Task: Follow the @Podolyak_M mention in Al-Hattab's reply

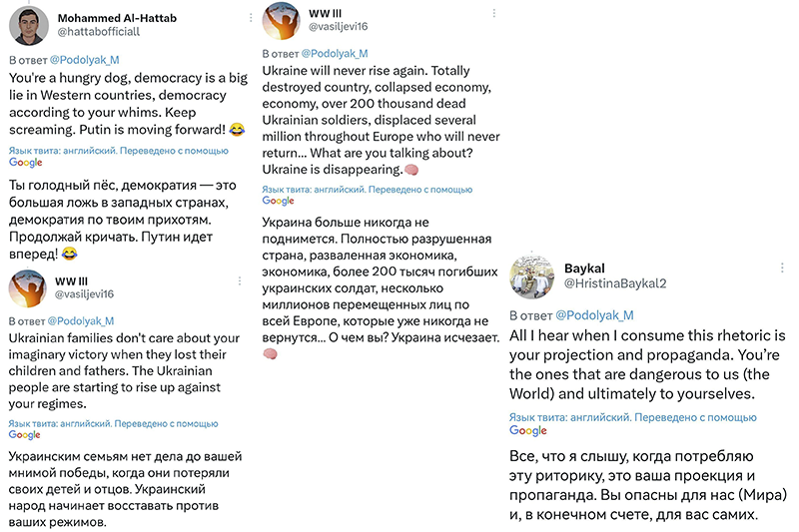Action: click(x=84, y=60)
